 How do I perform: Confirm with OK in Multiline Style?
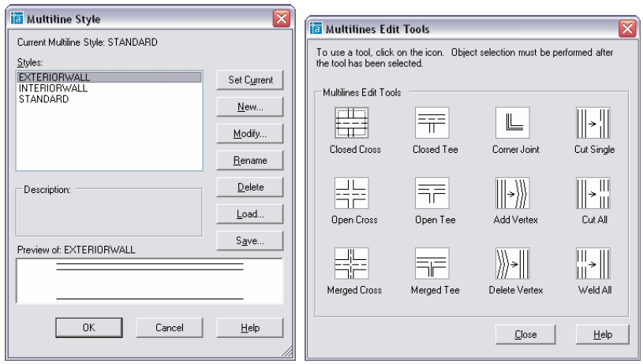[x=89, y=328]
